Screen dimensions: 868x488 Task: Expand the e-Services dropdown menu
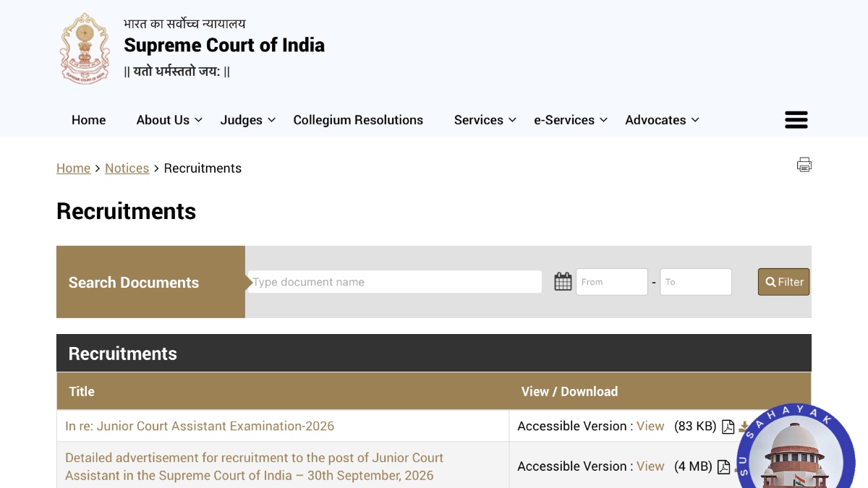pos(571,120)
